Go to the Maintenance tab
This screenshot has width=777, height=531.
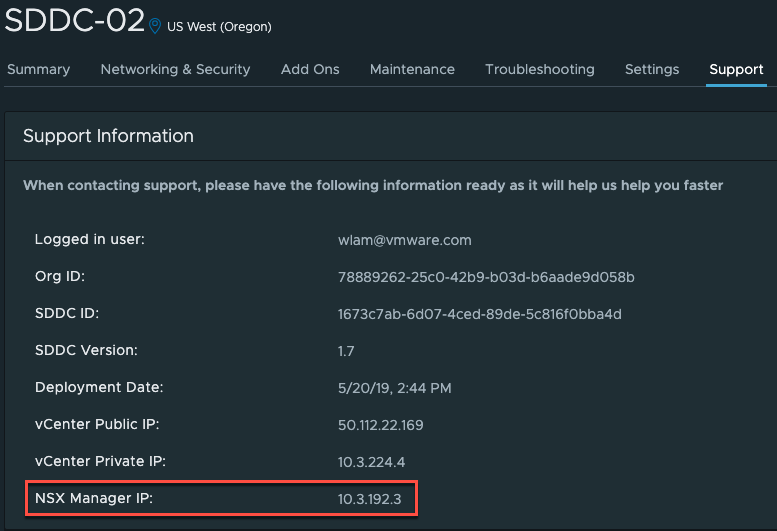412,69
